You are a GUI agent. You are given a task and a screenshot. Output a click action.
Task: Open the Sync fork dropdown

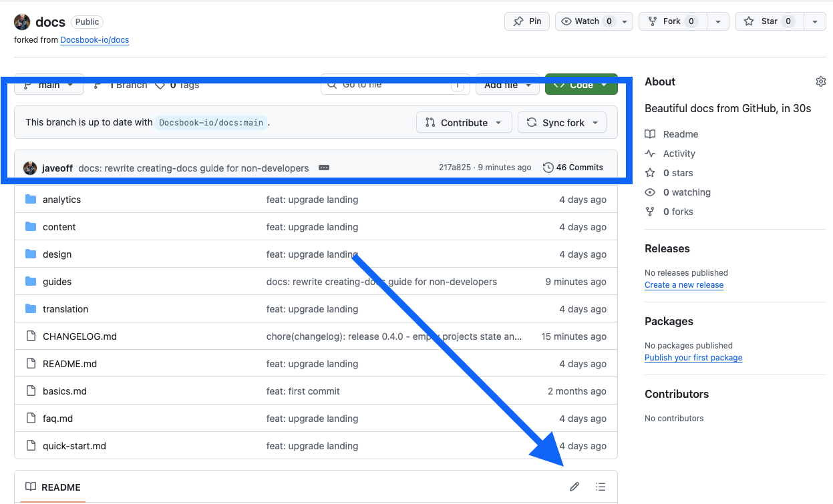562,122
